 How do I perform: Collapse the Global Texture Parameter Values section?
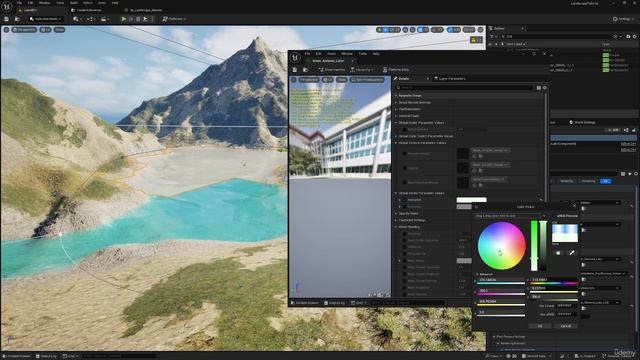coord(396,143)
